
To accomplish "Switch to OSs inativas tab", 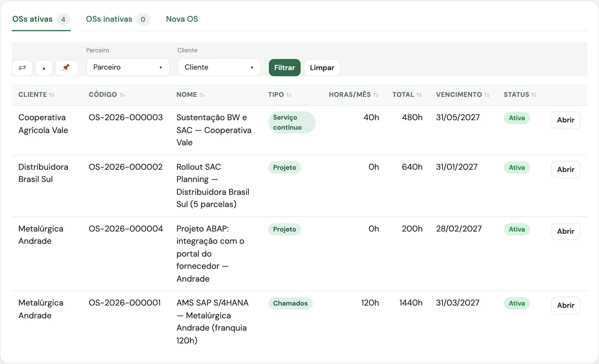I will (118, 19).
